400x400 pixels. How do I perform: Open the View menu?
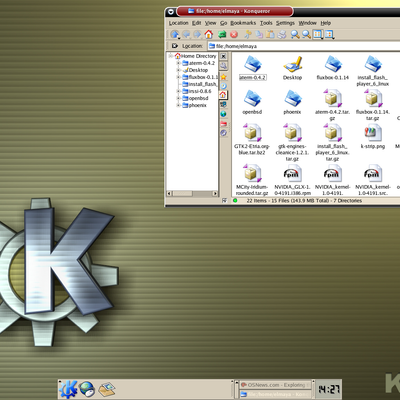pyautogui.click(x=210, y=23)
